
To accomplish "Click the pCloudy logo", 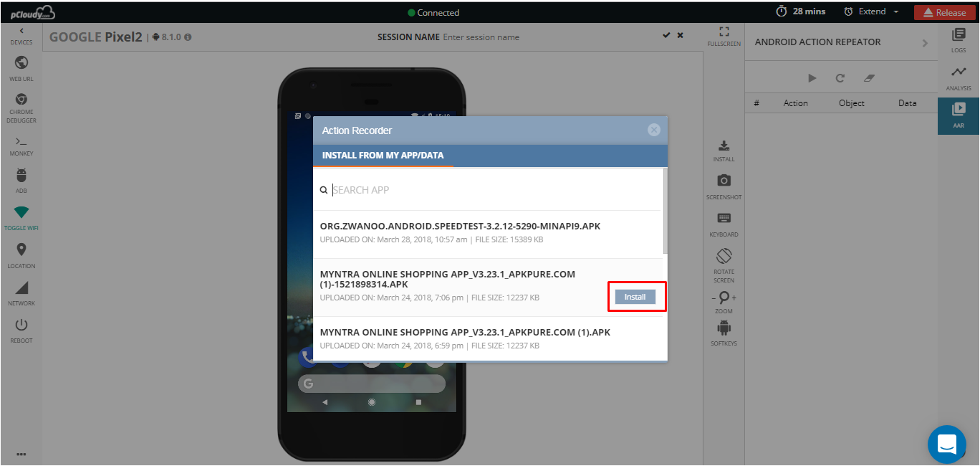I will (x=32, y=12).
